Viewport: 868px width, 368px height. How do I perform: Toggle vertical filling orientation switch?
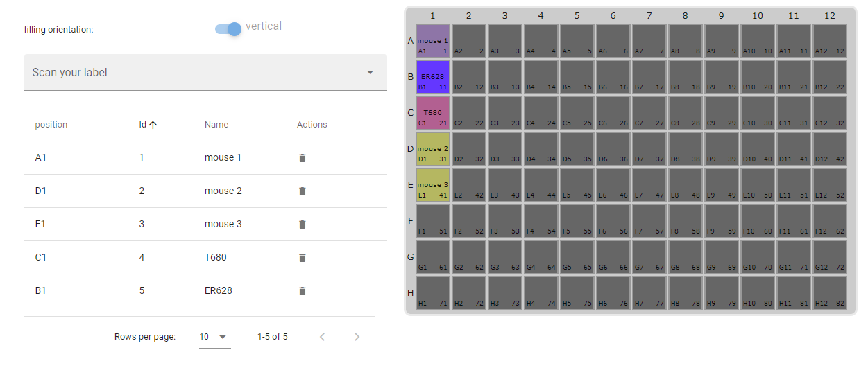click(228, 28)
